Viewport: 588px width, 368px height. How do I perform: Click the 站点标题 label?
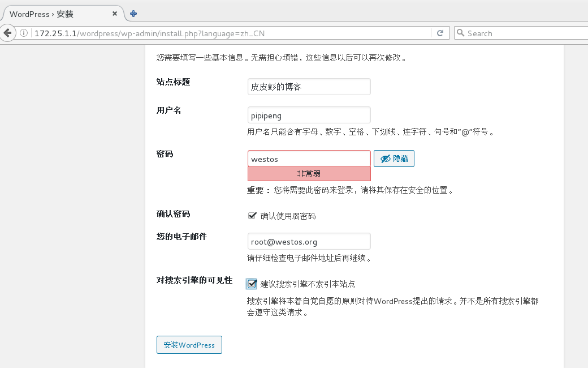coord(173,82)
